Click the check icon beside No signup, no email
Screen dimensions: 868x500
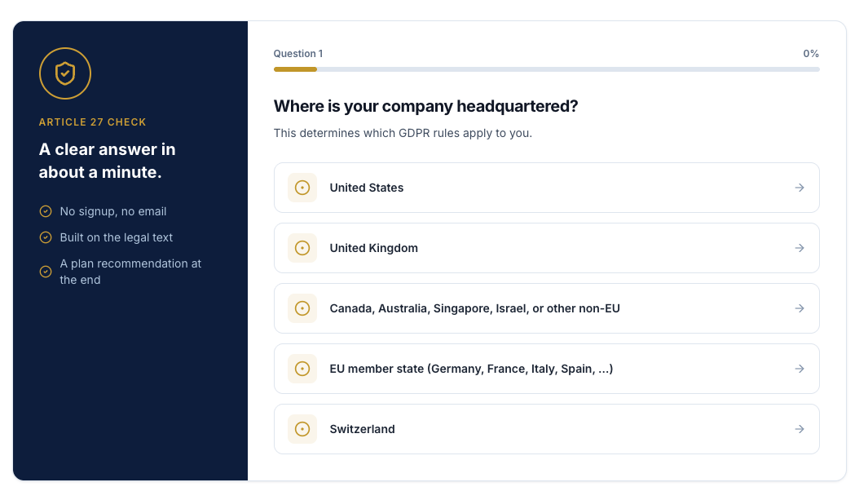(x=46, y=211)
